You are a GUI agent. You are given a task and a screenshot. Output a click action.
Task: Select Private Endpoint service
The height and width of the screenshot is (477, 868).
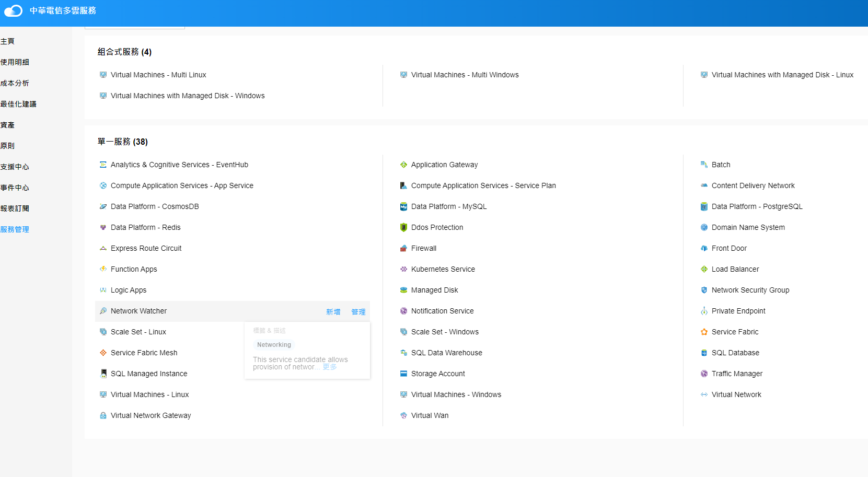pos(738,311)
